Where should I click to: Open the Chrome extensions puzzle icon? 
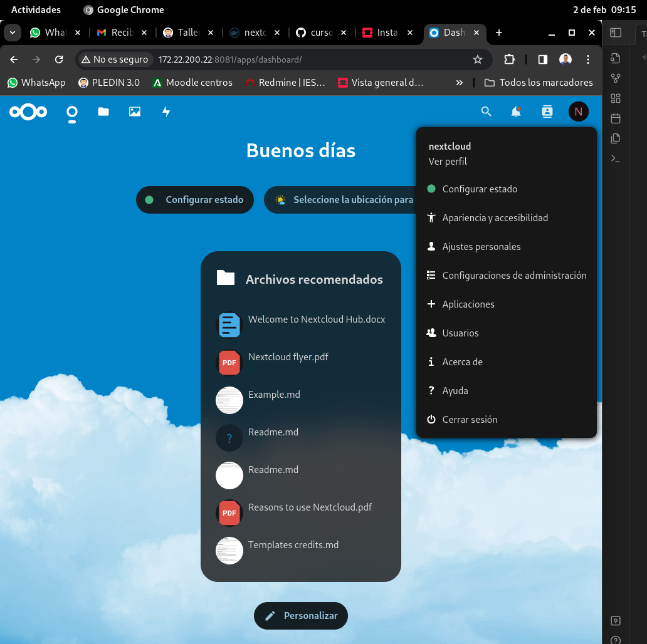[x=509, y=60]
